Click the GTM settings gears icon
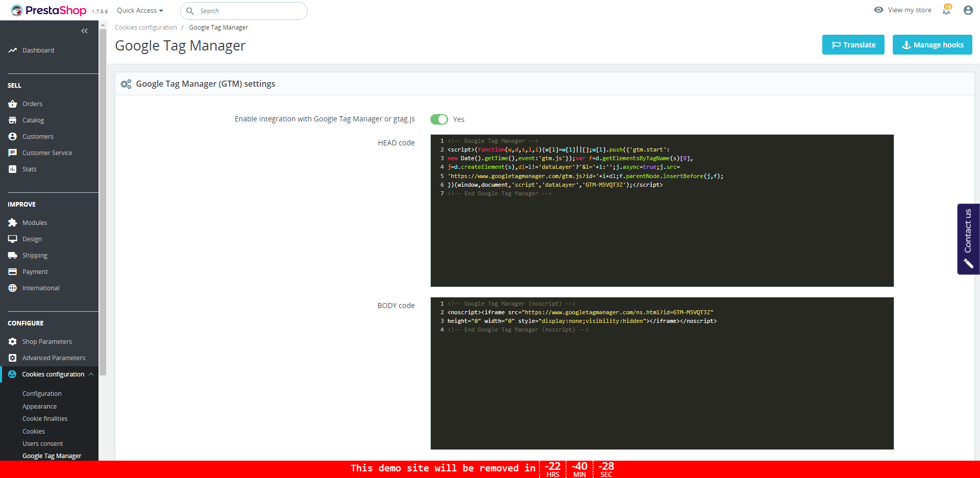This screenshot has width=980, height=478. pos(126,84)
